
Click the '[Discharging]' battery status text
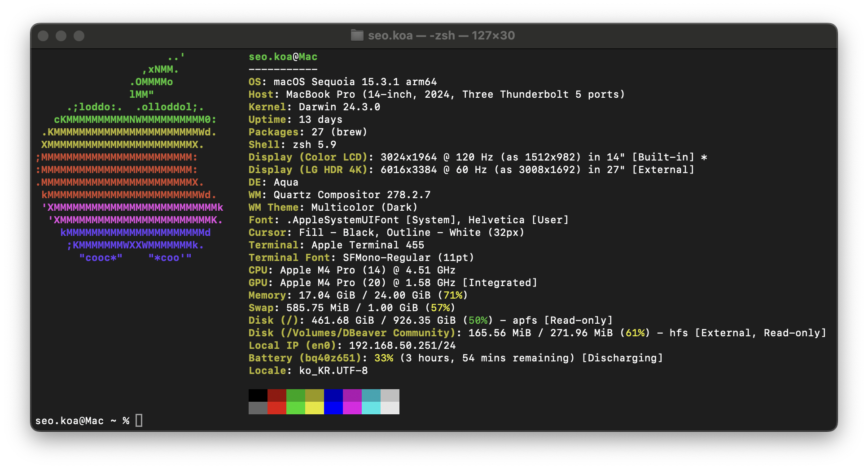click(623, 358)
